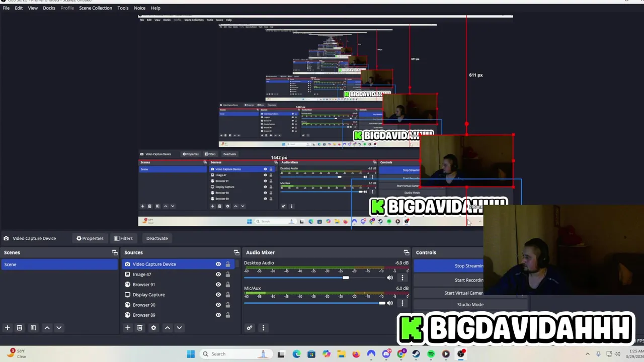Open source properties gear in Sources toolbar
The width and height of the screenshot is (644, 362).
click(x=153, y=328)
